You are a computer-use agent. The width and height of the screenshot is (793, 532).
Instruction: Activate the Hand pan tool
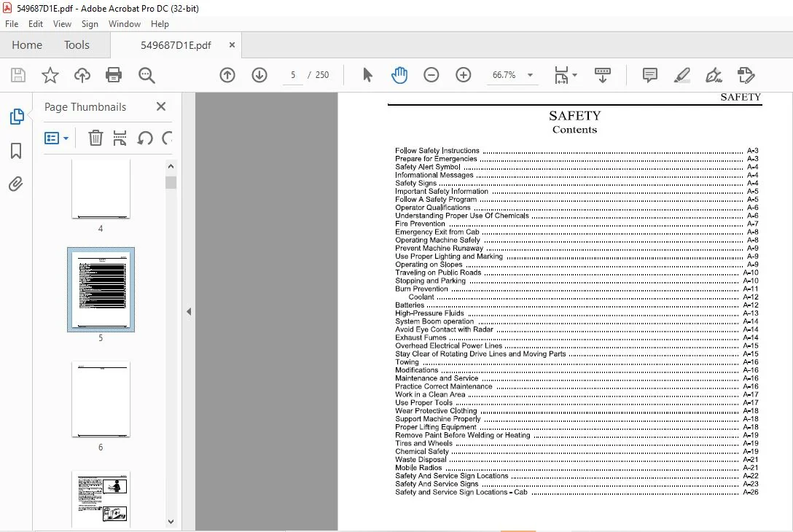point(399,75)
